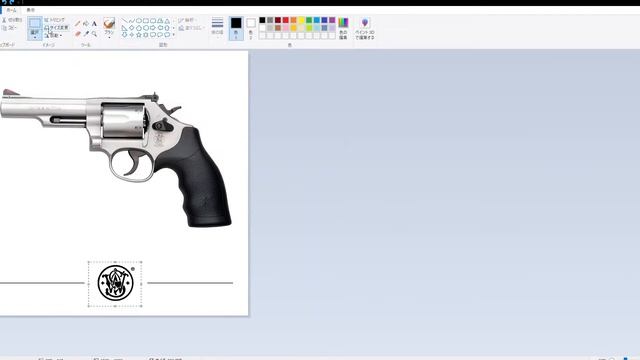Pick the right triangle shape
Screen dimensions: 640x360
pos(124,28)
